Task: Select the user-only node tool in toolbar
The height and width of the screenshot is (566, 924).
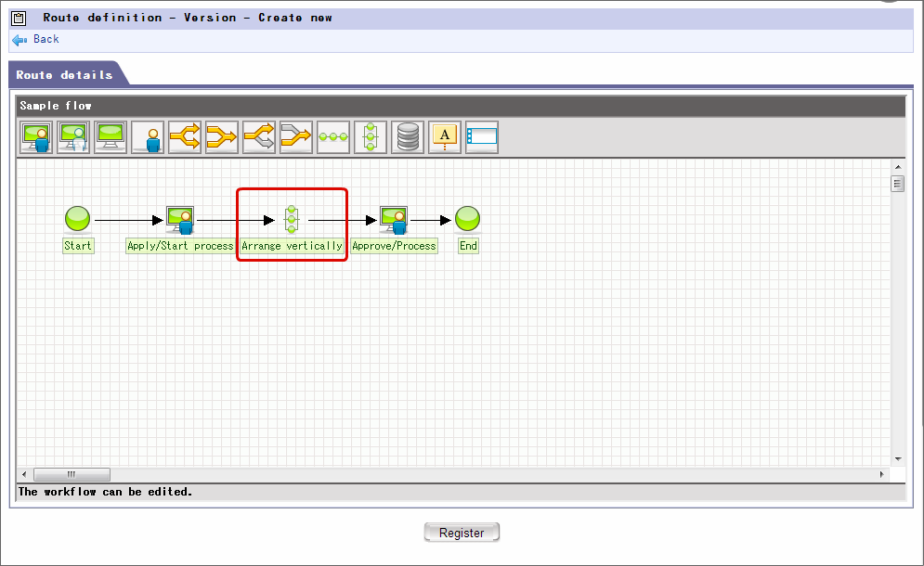Action: click(148, 137)
